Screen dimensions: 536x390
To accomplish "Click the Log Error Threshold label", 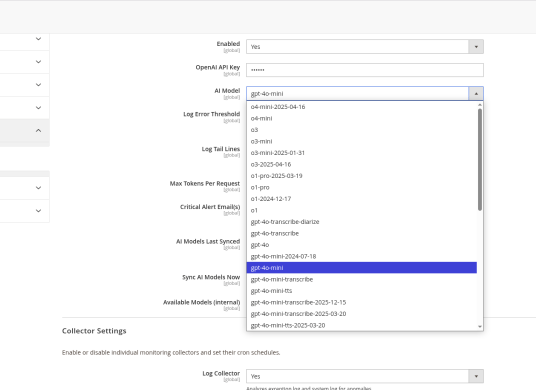I will (212, 114).
